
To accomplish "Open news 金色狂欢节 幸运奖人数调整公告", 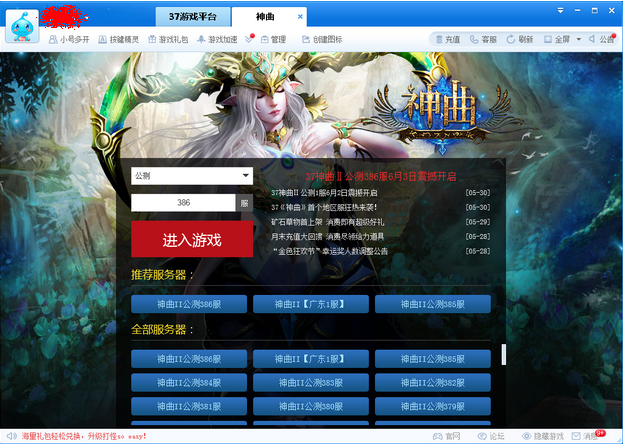I will click(x=330, y=251).
